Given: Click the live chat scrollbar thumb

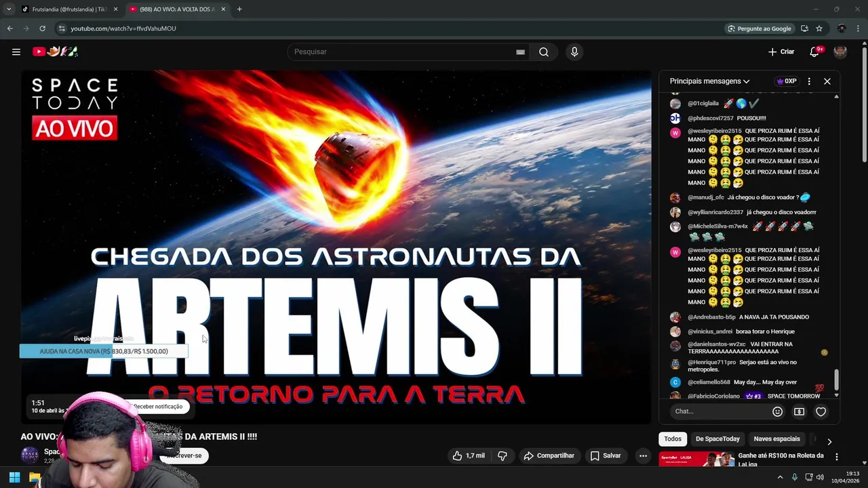Looking at the screenshot, I should (x=836, y=380).
